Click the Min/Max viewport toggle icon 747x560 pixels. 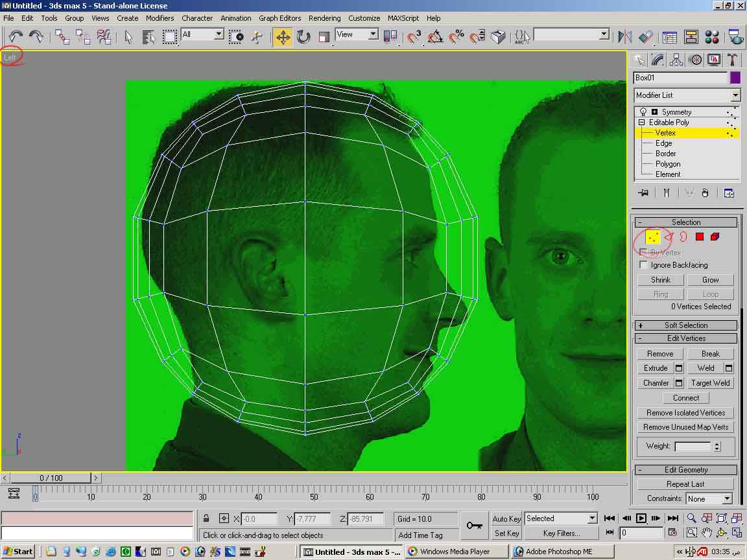pyautogui.click(x=737, y=533)
